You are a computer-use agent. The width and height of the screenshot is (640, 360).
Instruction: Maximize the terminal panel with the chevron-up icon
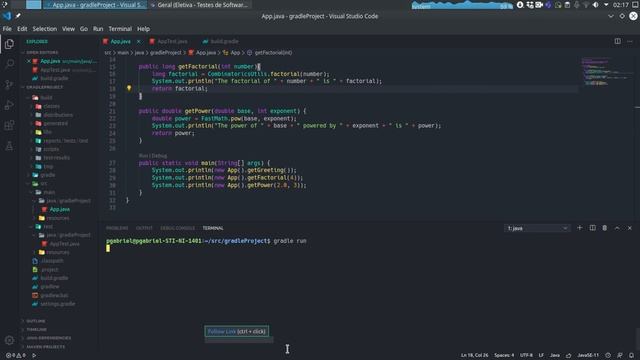(x=617, y=228)
